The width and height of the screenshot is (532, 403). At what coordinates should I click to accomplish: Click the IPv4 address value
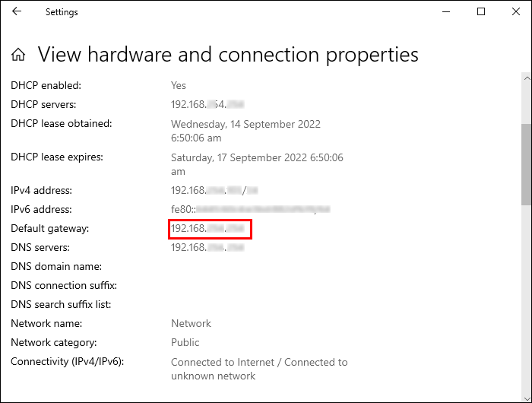[x=215, y=190]
